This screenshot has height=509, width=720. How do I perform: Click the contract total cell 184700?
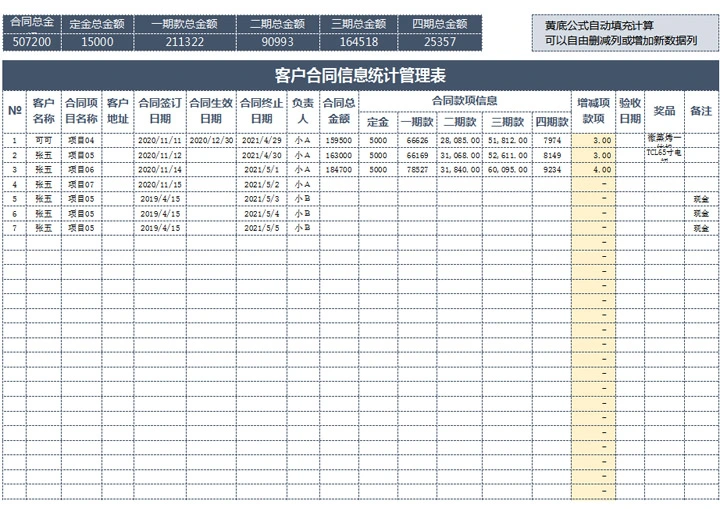click(338, 170)
